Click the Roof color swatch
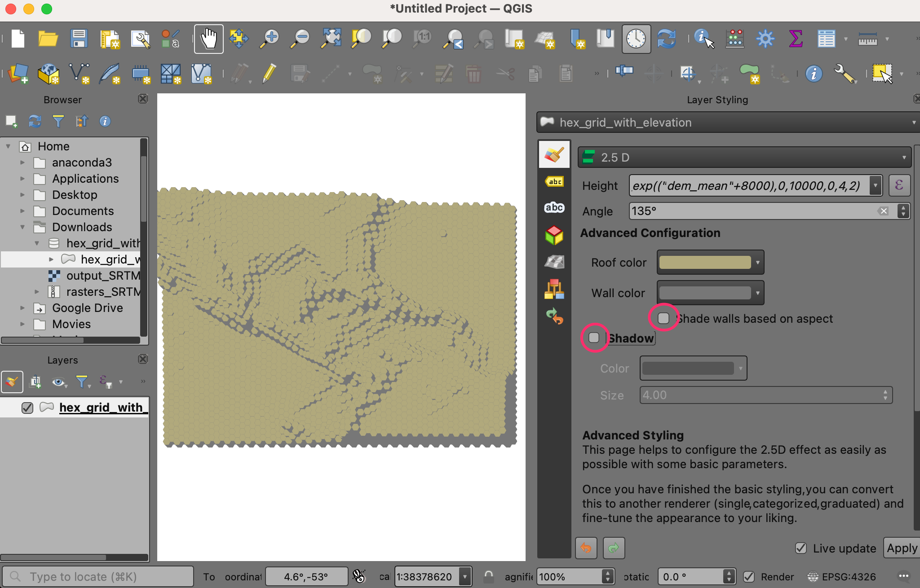The image size is (920, 588). pos(705,263)
